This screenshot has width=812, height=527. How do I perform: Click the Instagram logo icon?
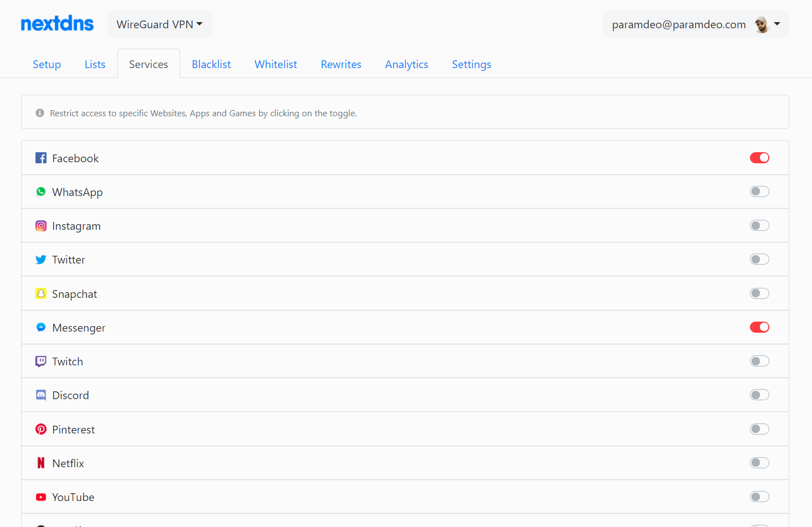point(41,226)
